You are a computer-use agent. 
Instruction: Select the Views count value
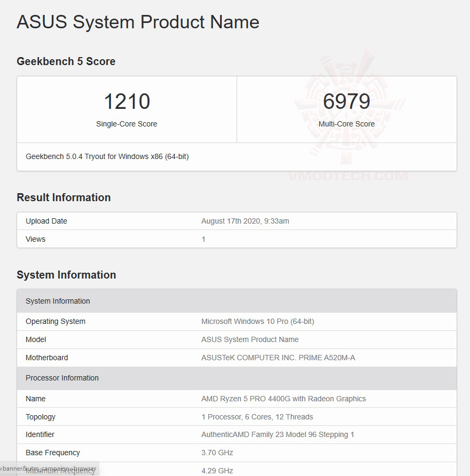pos(203,239)
